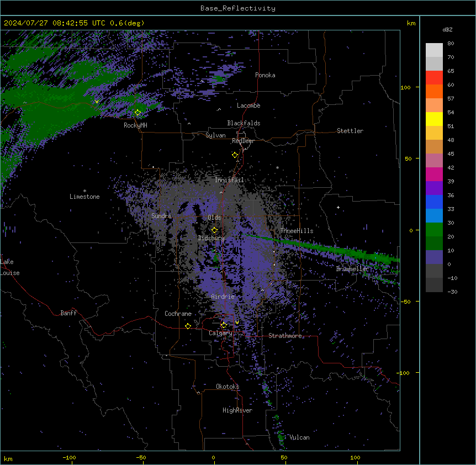Click the Drumheller label
476x465 pixels.
coord(352,269)
